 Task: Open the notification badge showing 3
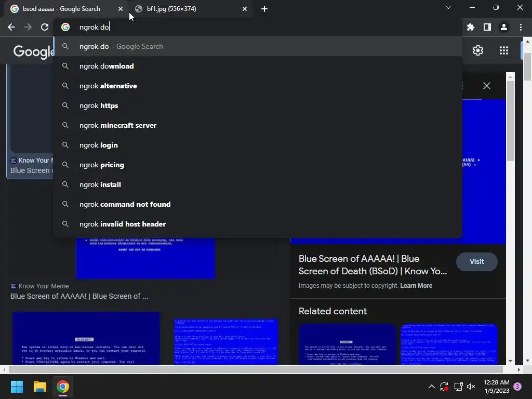(x=517, y=387)
